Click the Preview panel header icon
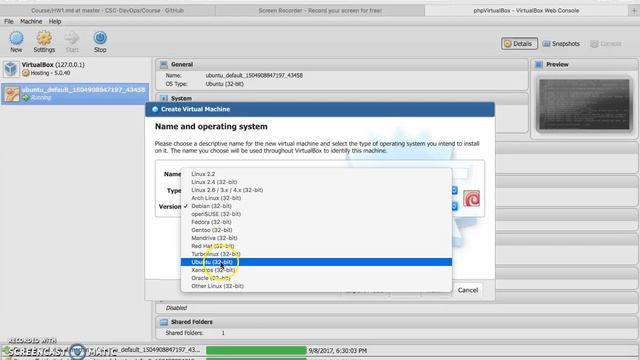Screen dimensions: 640x360 pos(539,64)
